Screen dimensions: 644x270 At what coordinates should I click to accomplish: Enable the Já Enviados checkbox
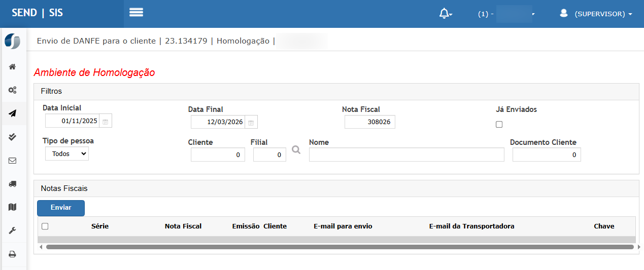(x=499, y=125)
